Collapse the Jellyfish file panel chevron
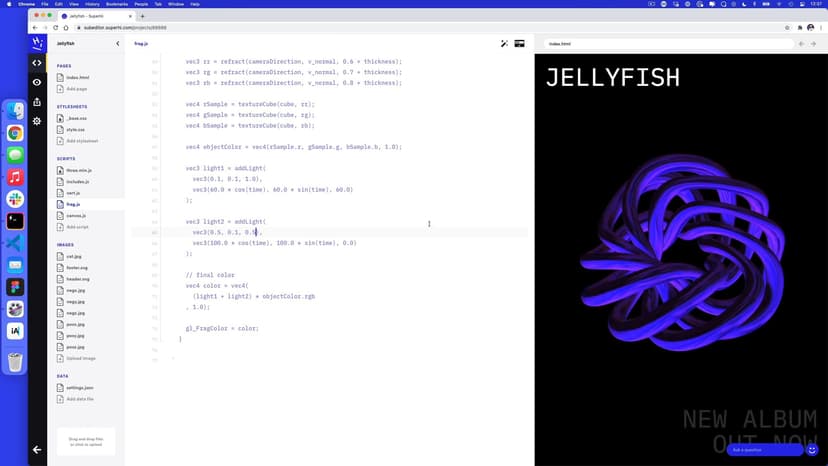 118,44
